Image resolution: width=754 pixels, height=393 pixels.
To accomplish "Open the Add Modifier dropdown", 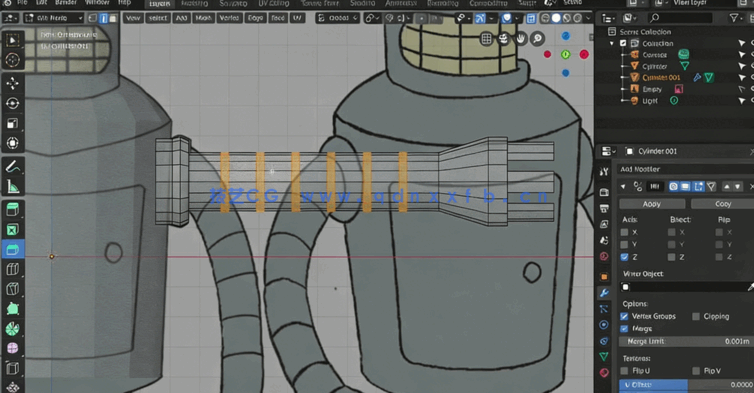I will point(687,169).
